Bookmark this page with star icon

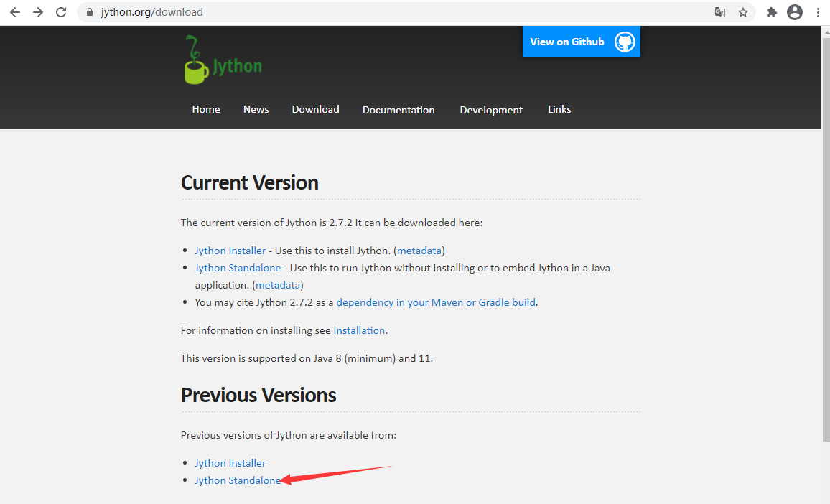[743, 12]
